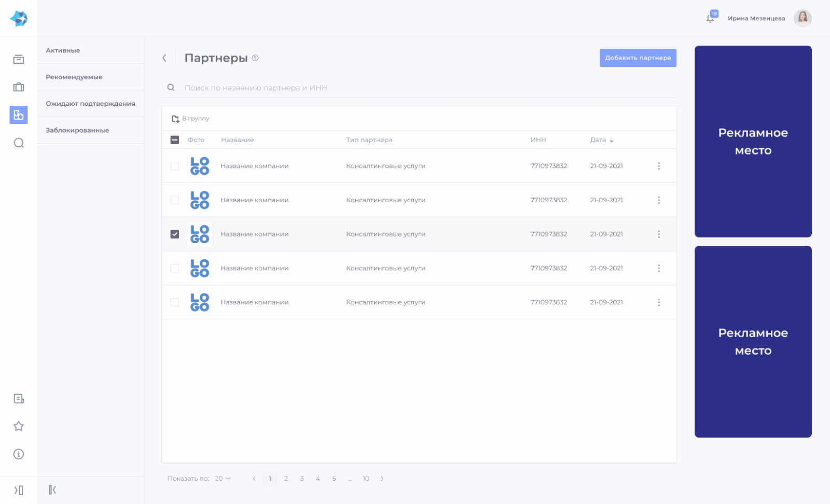
Task: Go to next page with pagination right arrow
Action: coord(382,479)
